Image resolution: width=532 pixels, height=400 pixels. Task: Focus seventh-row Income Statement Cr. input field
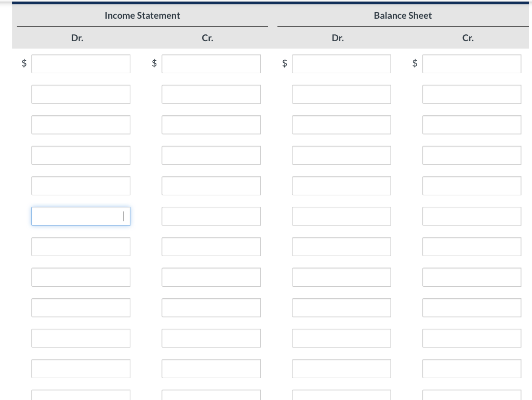pos(211,247)
